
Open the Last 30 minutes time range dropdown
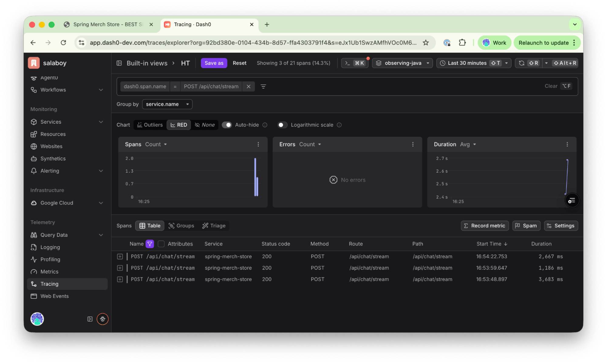pos(474,63)
